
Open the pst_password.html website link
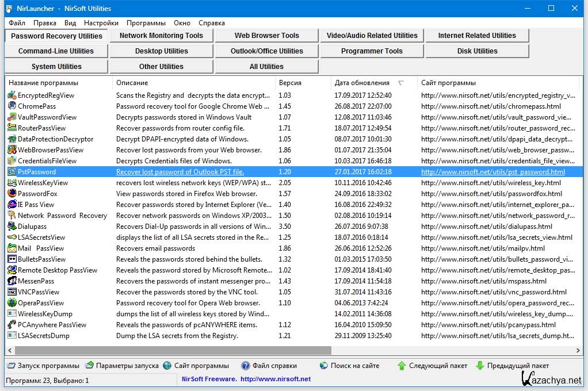pyautogui.click(x=493, y=172)
